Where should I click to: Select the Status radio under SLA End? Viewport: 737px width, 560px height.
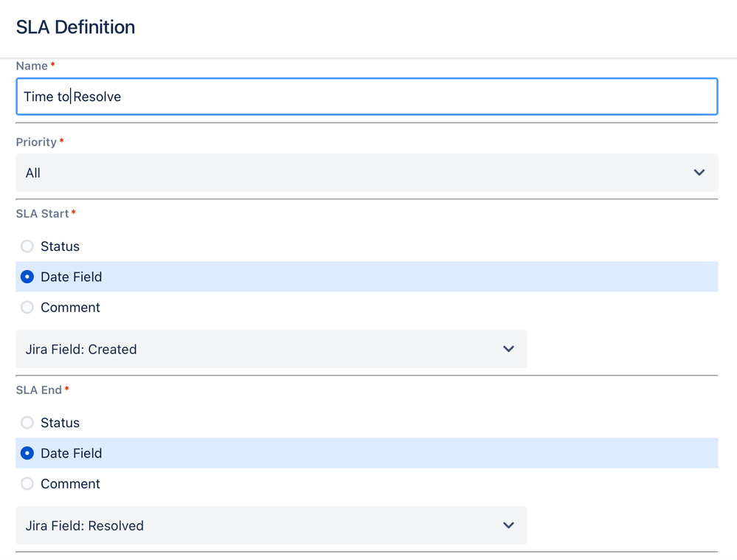coord(27,423)
